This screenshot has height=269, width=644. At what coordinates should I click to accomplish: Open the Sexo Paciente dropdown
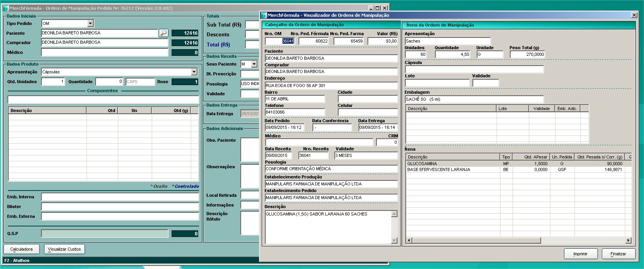[x=254, y=64]
